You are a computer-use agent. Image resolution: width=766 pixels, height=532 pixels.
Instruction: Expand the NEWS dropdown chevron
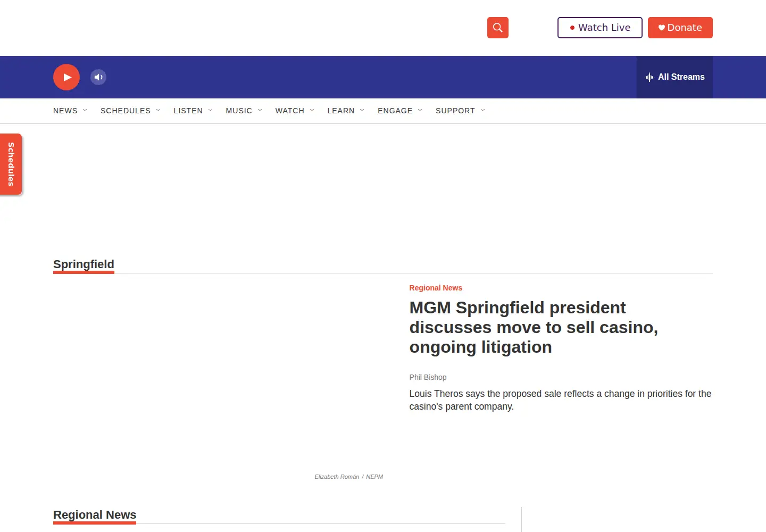pyautogui.click(x=85, y=110)
